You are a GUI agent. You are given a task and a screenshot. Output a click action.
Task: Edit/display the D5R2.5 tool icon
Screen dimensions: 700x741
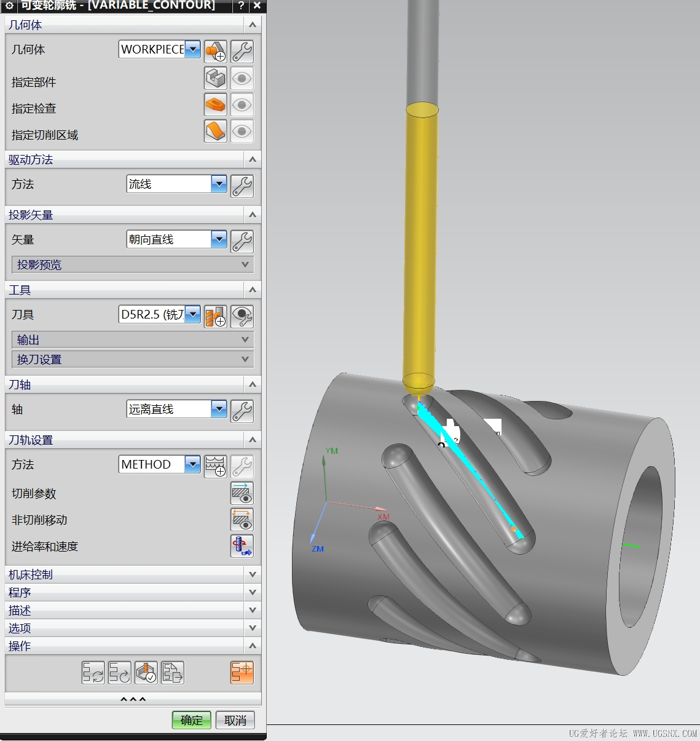pyautogui.click(x=242, y=316)
